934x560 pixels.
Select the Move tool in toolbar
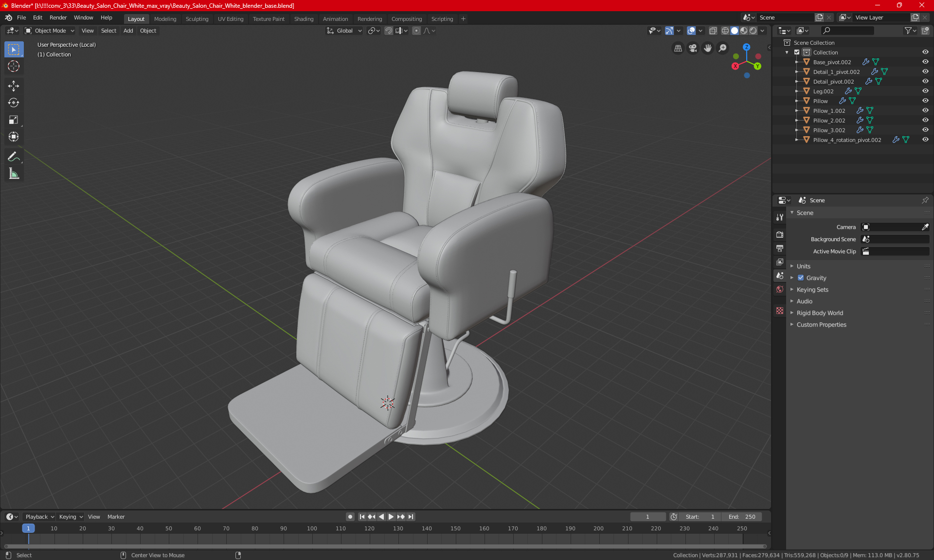point(14,86)
